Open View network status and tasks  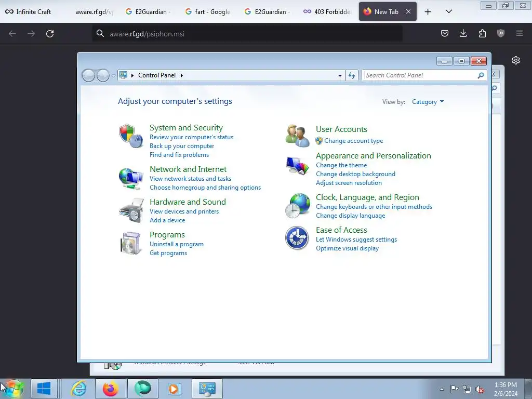click(x=190, y=179)
